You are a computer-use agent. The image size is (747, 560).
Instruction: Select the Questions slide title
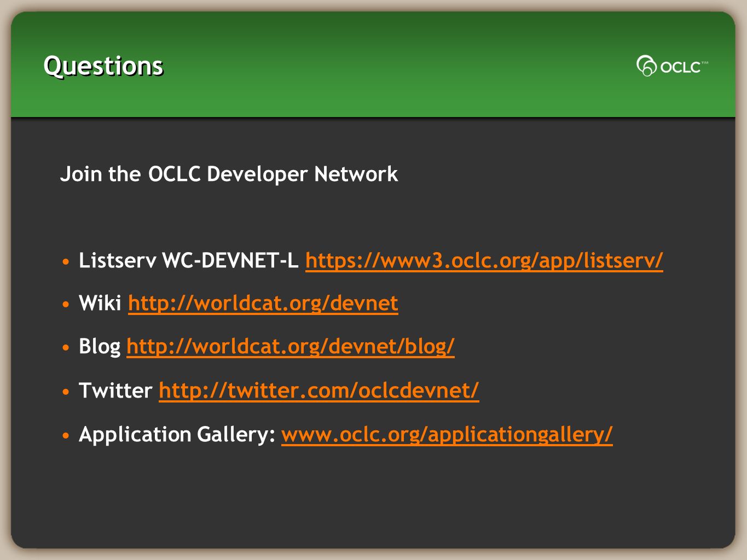(103, 66)
